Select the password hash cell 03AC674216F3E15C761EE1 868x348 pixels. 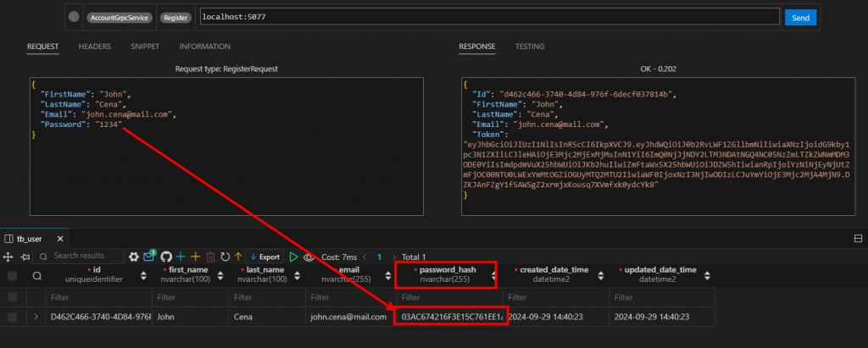450,317
